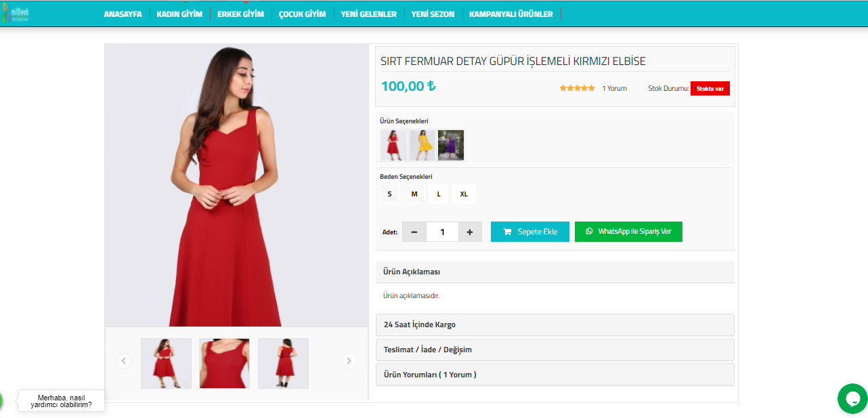Expand Ürün Yorumları reviews section
The width and height of the screenshot is (868, 418).
tap(555, 375)
